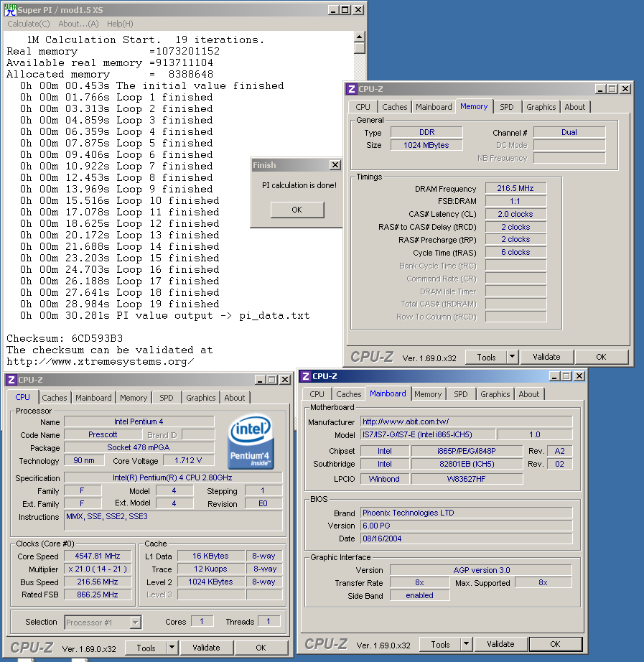644x662 pixels.
Task: Click the CPU-Z Memory window title icon
Action: pos(351,89)
